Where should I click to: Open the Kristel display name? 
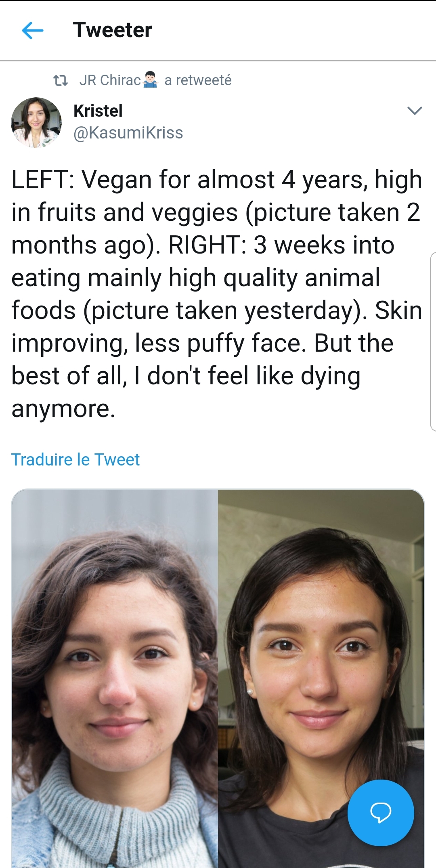pyautogui.click(x=98, y=111)
